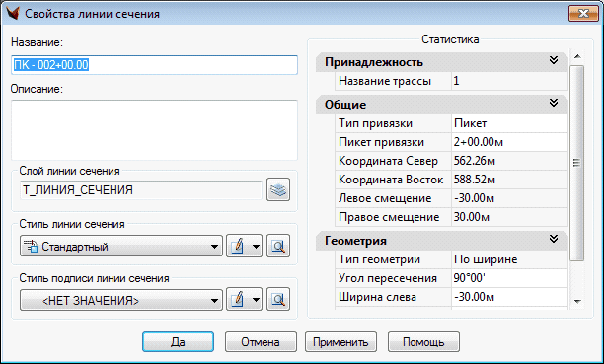Select the Правое смещение value 30.00м

point(509,217)
